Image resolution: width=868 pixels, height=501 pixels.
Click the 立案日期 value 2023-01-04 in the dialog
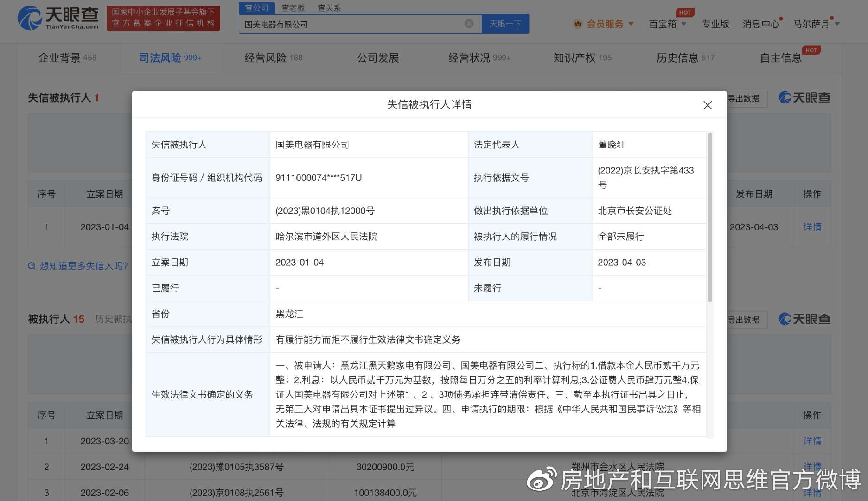(300, 263)
